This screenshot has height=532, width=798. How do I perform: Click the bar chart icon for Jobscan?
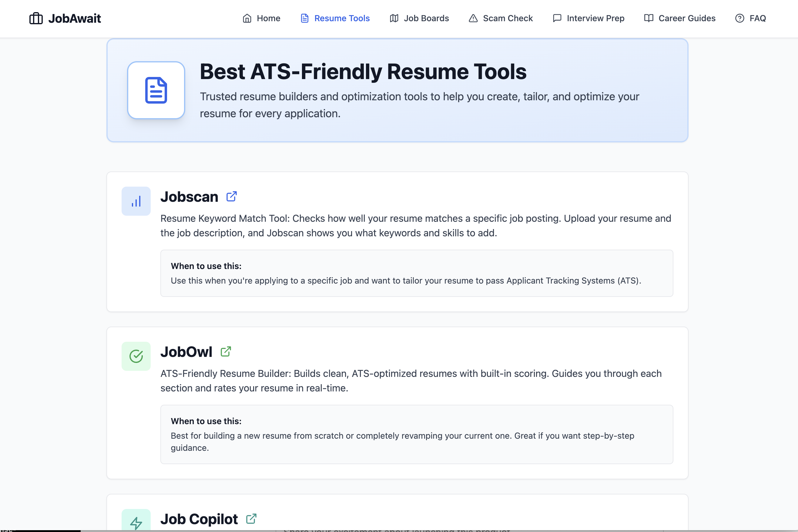pos(136,201)
